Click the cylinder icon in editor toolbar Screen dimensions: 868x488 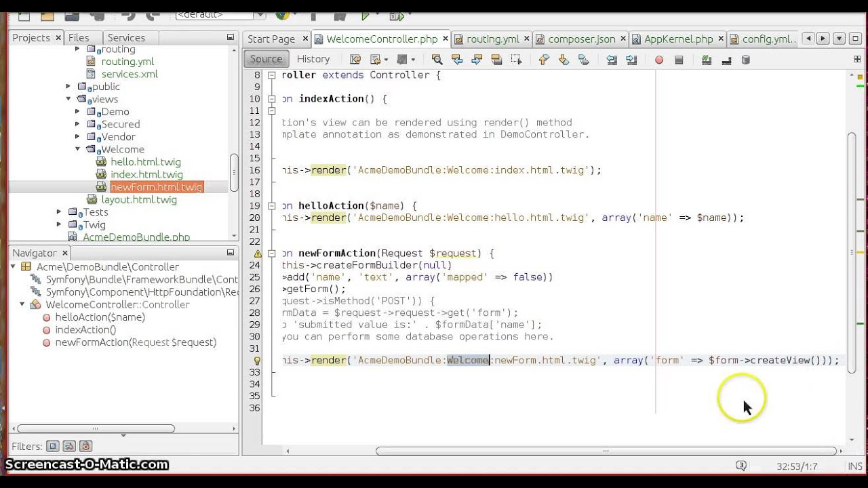tap(746, 60)
